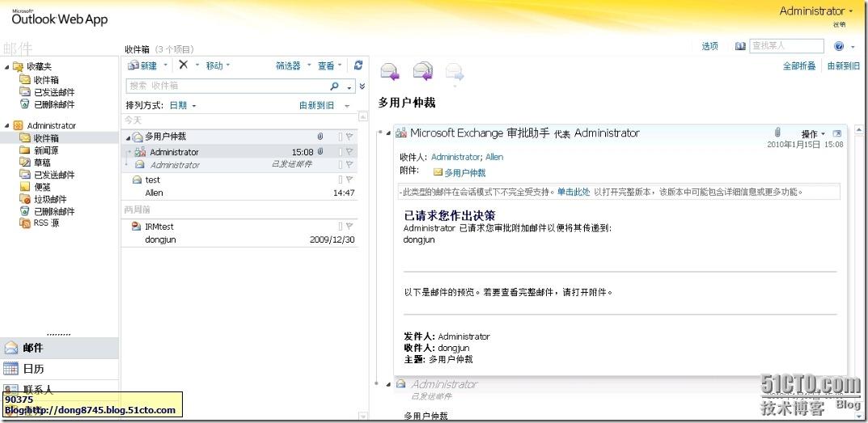Expand search options double-chevron
Viewport: 868px width, 423px height.
point(362,87)
